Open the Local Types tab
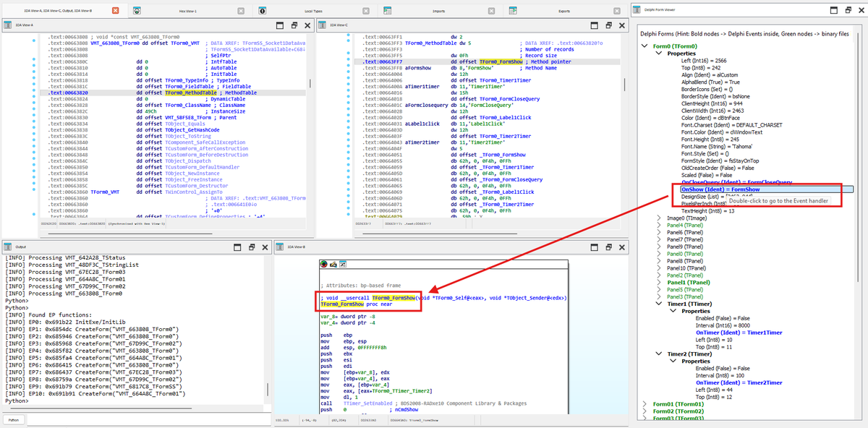Viewport: 868px width, 428px height. [313, 12]
